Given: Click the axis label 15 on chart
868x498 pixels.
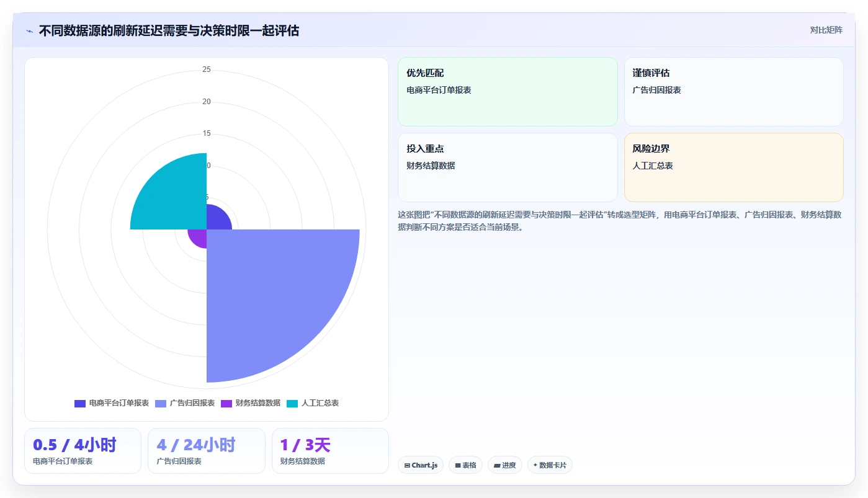Looking at the screenshot, I should tap(207, 133).
